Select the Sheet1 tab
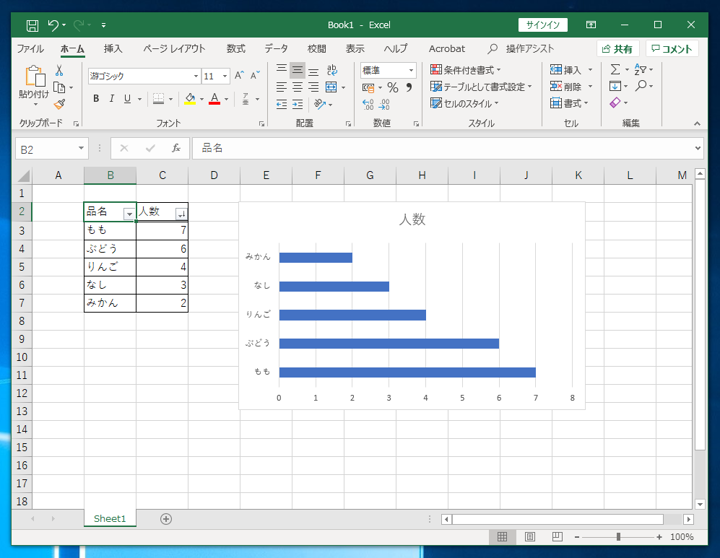Viewport: 720px width, 558px height. (110, 519)
